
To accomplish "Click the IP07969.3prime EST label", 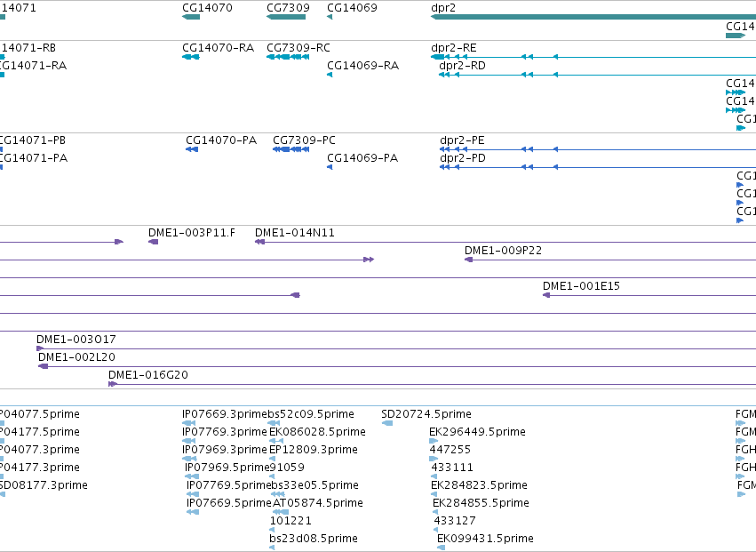I will click(225, 450).
